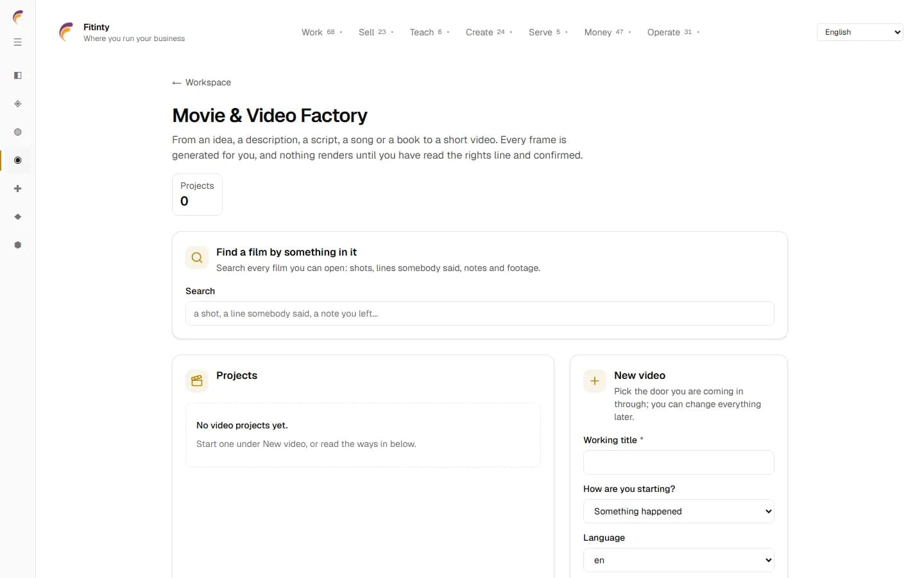The height and width of the screenshot is (578, 924).
Task: Click the "New video" heading
Action: 640,375
